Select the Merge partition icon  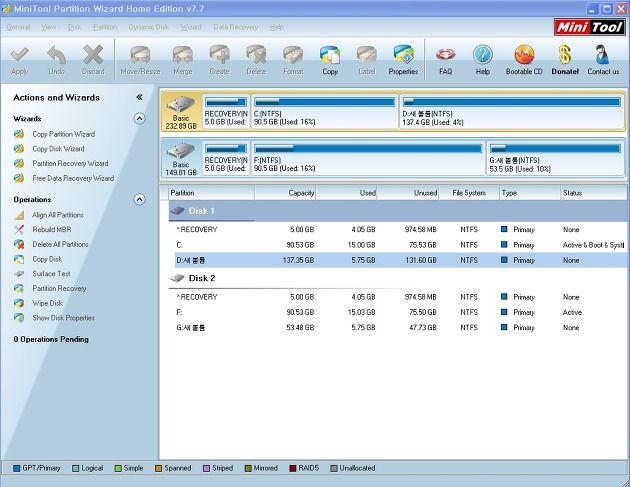pyautogui.click(x=182, y=55)
